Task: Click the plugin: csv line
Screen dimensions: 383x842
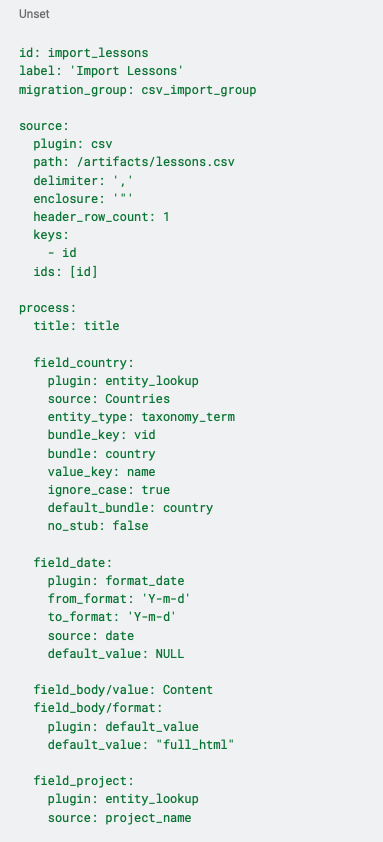Action: tap(73, 144)
